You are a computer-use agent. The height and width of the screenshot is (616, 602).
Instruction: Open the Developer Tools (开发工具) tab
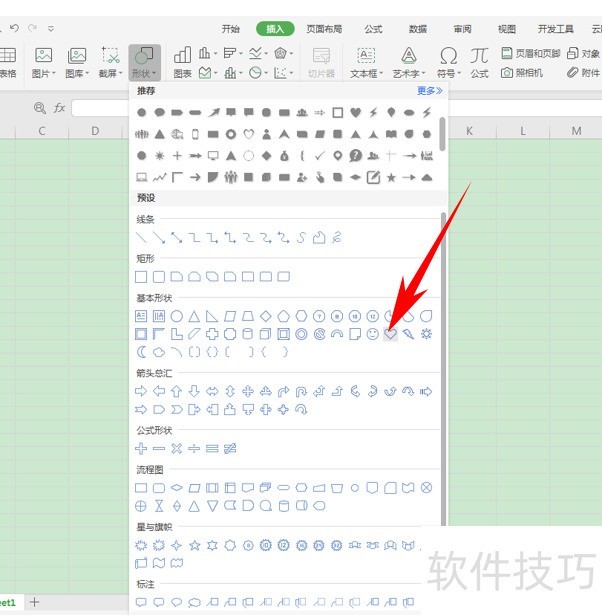pos(556,29)
